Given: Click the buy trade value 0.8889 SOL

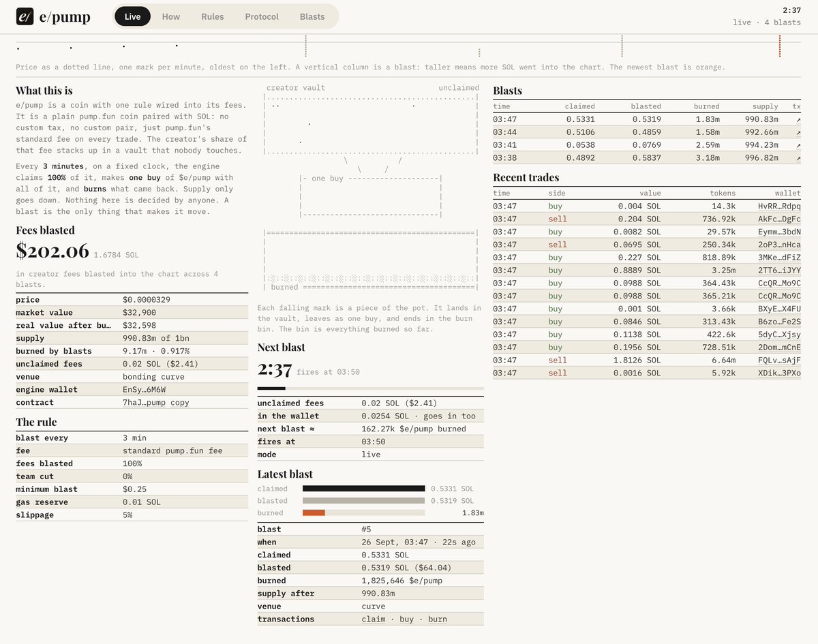Looking at the screenshot, I should point(637,271).
